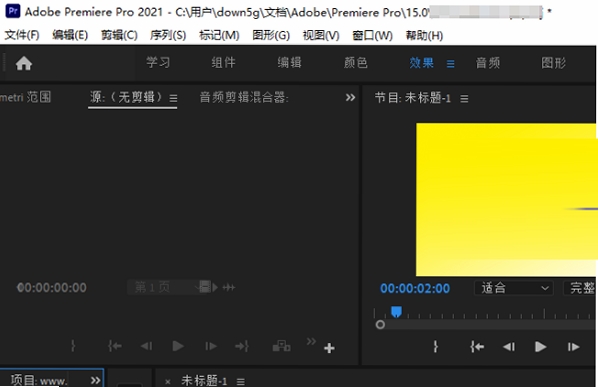The height and width of the screenshot is (387, 598).
Task: Switch to the 音频 workspace
Action: point(488,63)
